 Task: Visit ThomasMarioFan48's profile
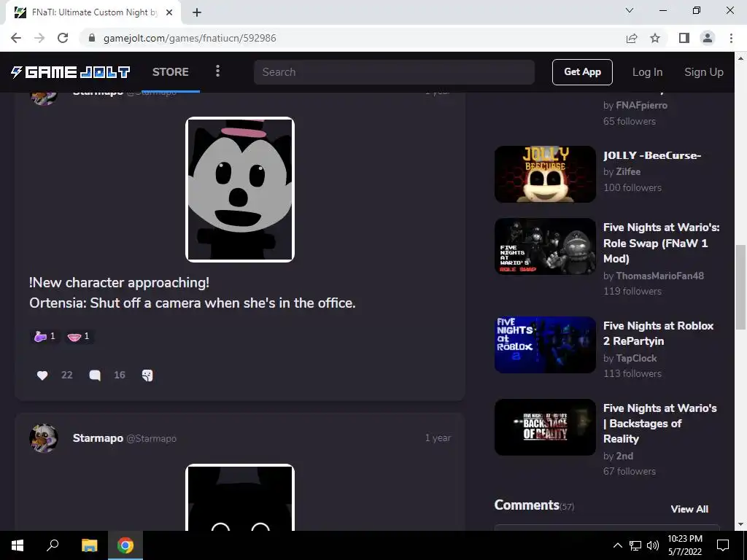click(659, 276)
